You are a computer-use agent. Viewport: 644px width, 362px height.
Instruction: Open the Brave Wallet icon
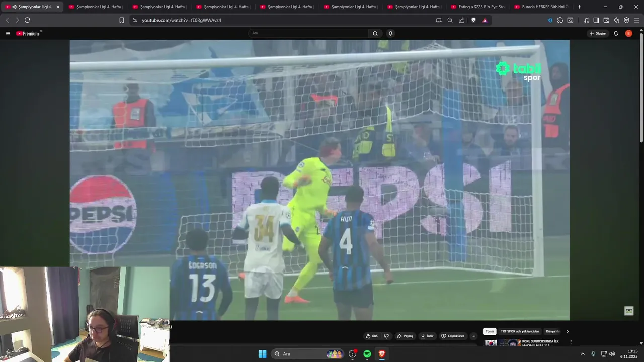click(606, 20)
